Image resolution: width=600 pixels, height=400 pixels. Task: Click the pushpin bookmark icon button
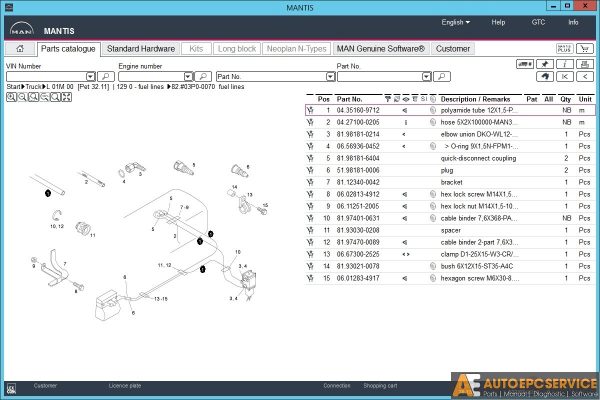[545, 64]
